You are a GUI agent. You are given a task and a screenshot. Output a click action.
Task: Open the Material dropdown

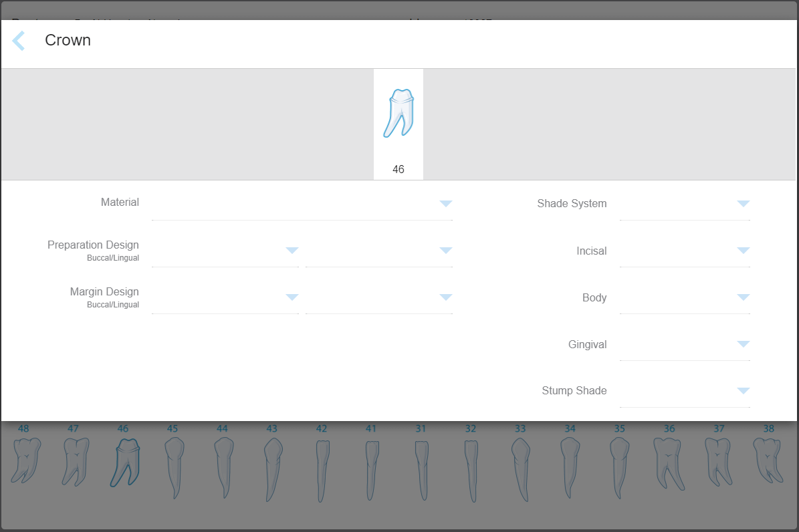pyautogui.click(x=302, y=204)
